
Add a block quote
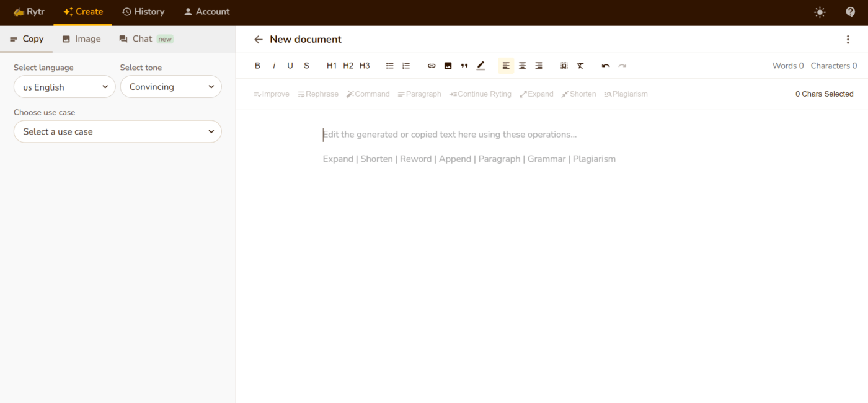pos(464,66)
